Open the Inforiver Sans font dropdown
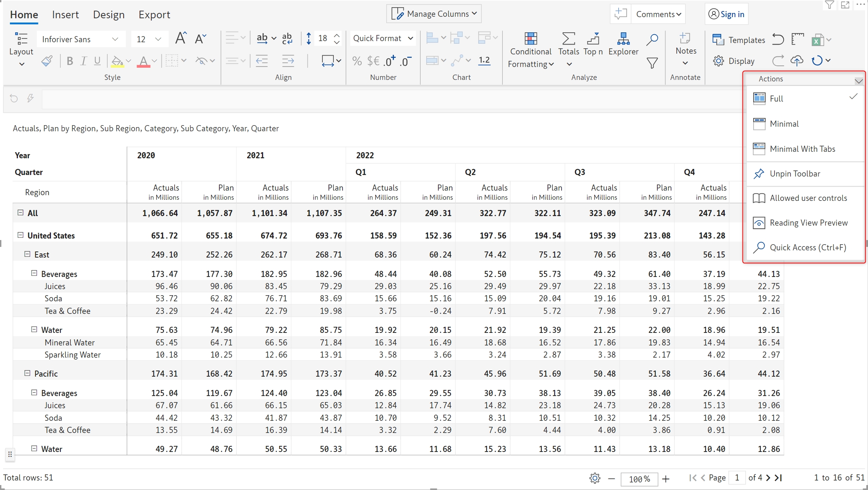Image resolution: width=868 pixels, height=490 pixels. pyautogui.click(x=81, y=39)
